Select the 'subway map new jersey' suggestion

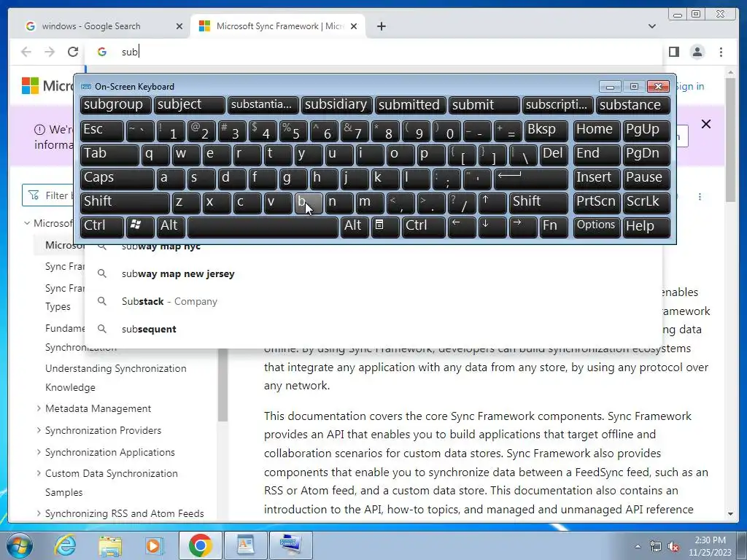point(374,274)
